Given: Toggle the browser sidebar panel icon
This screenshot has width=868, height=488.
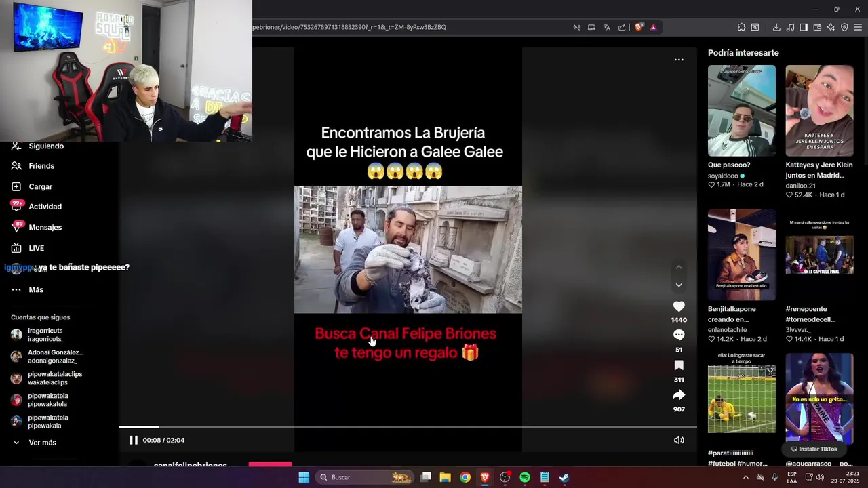Looking at the screenshot, I should click(804, 27).
